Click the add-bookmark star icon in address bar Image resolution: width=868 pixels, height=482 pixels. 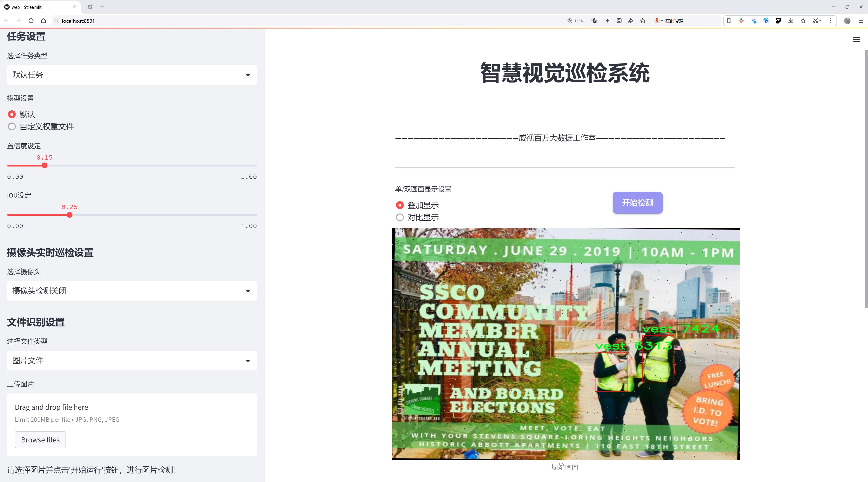click(x=643, y=21)
